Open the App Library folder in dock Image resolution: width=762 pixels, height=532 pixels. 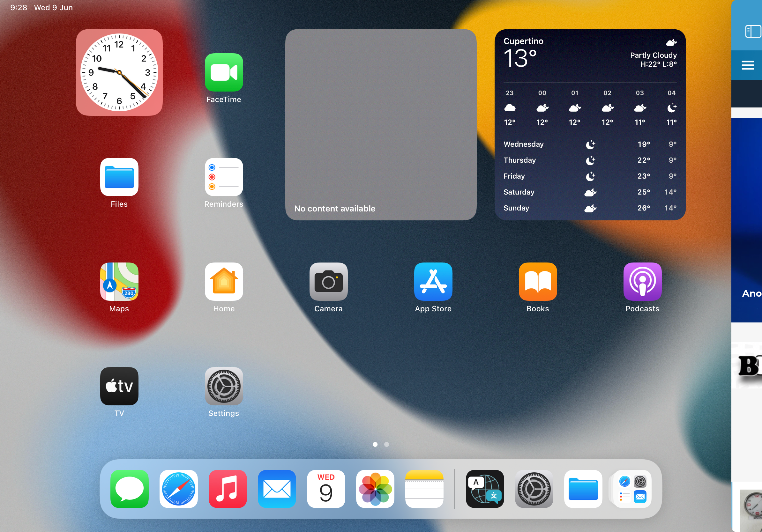click(632, 489)
